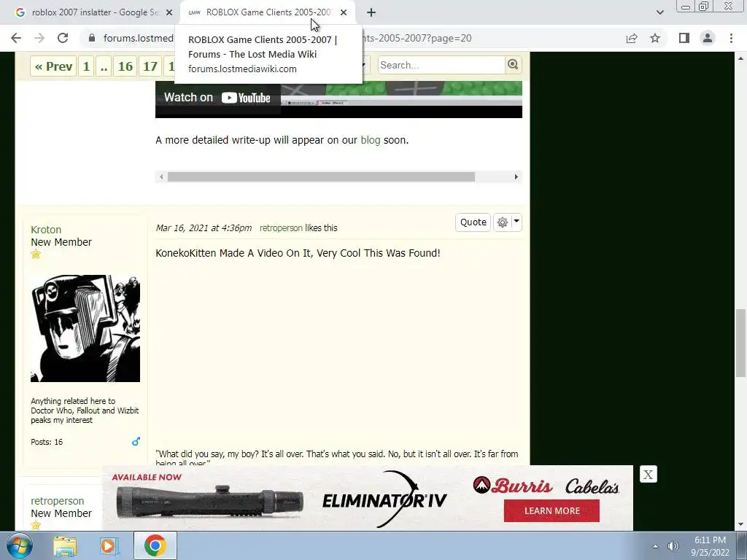This screenshot has height=560, width=747.
Task: Show hidden system tray icons
Action: click(656, 546)
